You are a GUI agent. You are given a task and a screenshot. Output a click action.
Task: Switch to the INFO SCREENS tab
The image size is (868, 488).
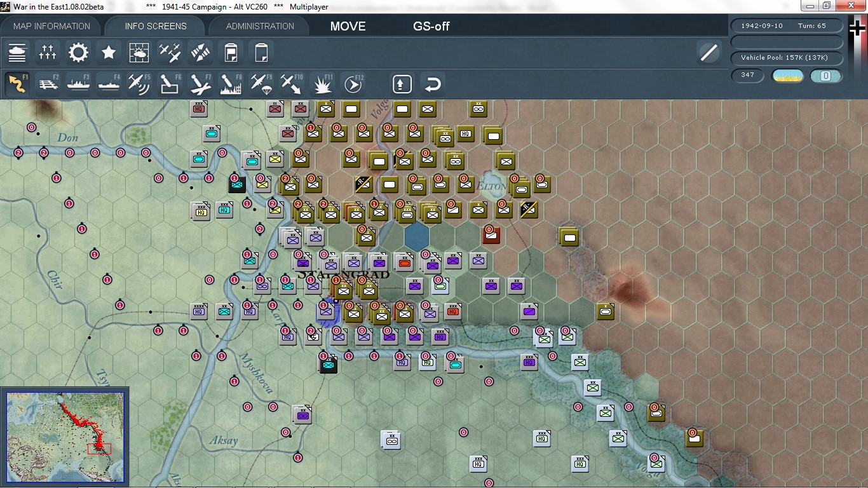click(x=156, y=26)
